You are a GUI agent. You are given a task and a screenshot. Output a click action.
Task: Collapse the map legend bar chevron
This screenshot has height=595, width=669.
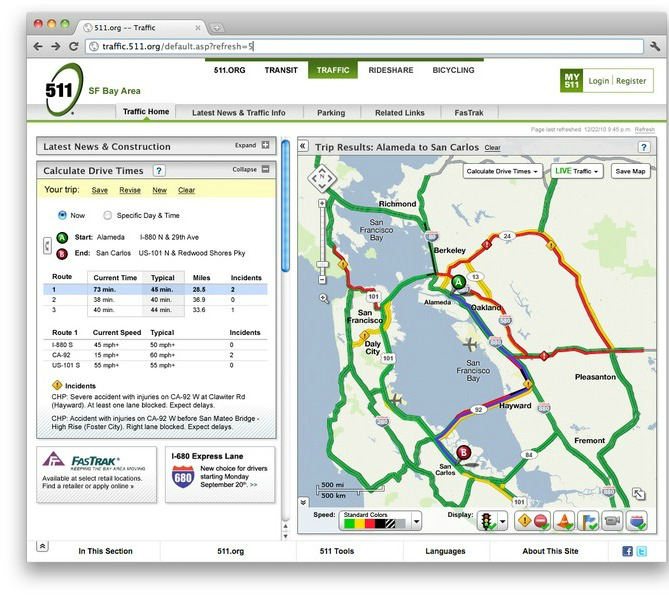[x=303, y=502]
